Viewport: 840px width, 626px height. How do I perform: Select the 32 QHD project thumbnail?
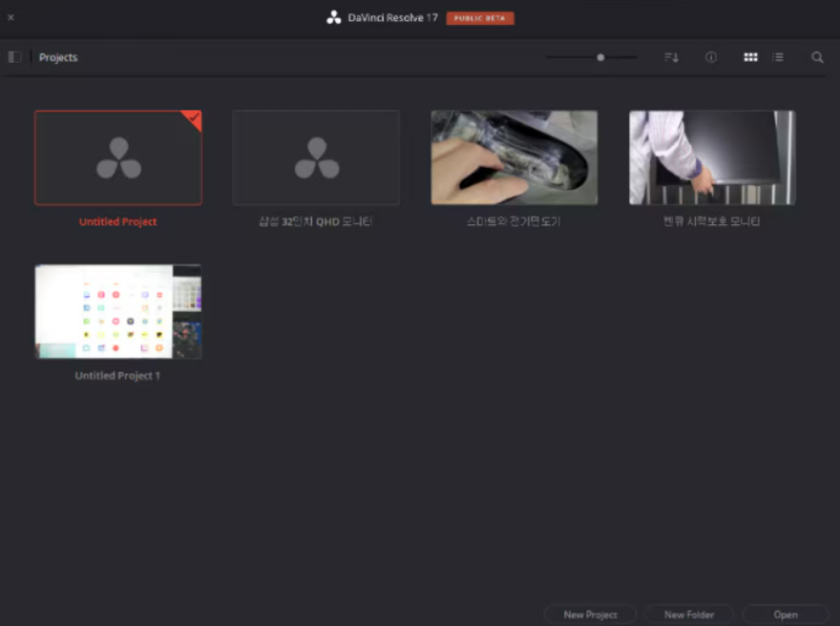(316, 158)
